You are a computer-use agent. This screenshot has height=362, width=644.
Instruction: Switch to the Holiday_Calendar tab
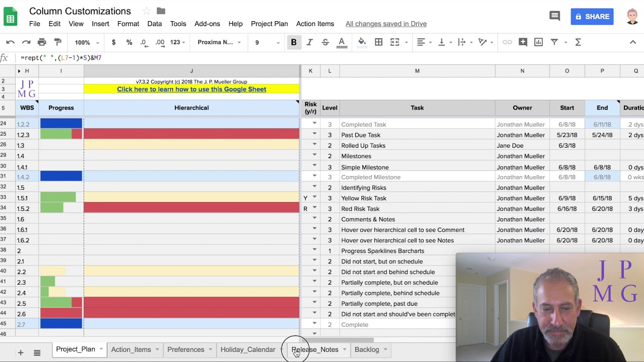[248, 349]
